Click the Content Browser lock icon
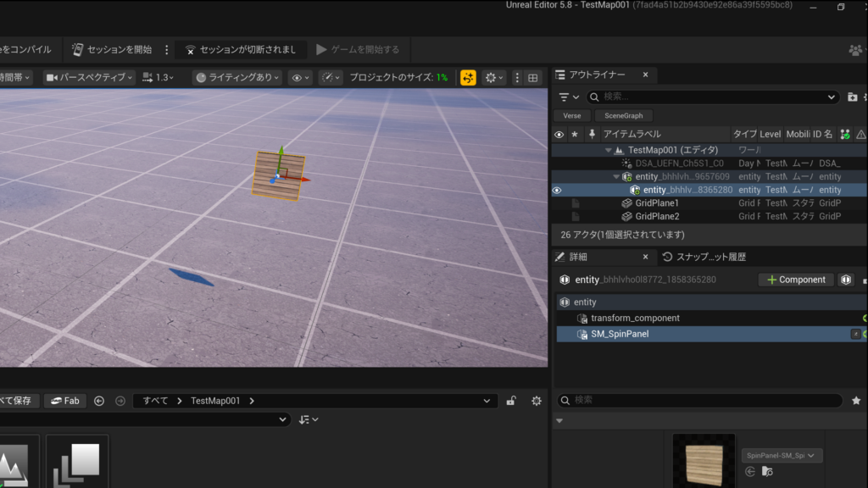The image size is (868, 488). [511, 401]
